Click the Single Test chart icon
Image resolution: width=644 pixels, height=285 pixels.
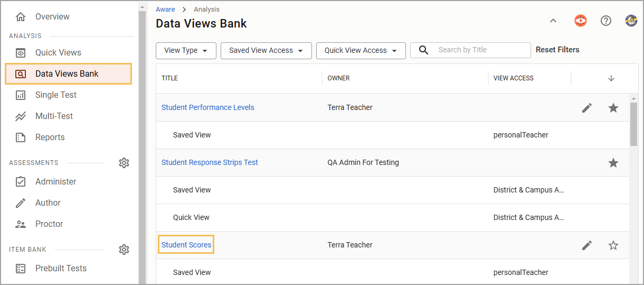[21, 95]
